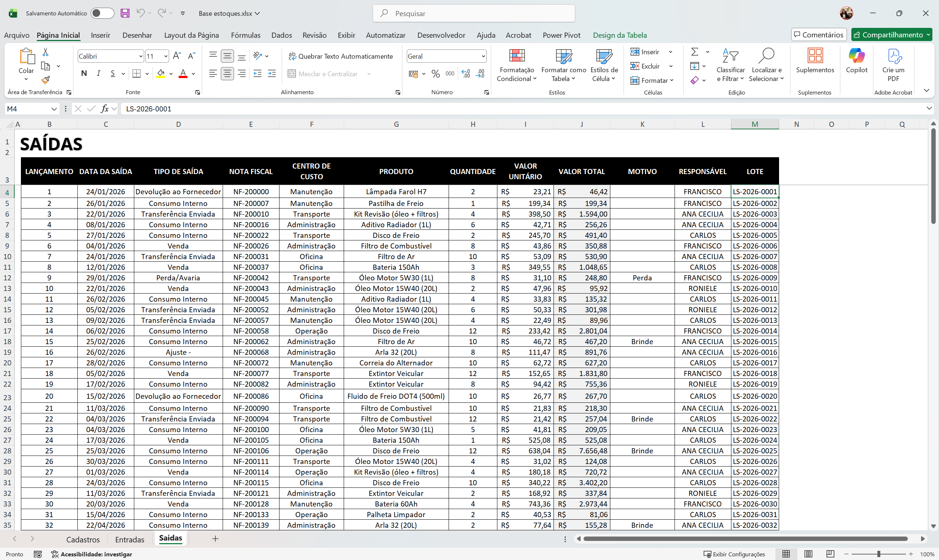939x560 pixels.
Task: Toggle the Salvamento Automático switch
Action: pyautogui.click(x=102, y=13)
